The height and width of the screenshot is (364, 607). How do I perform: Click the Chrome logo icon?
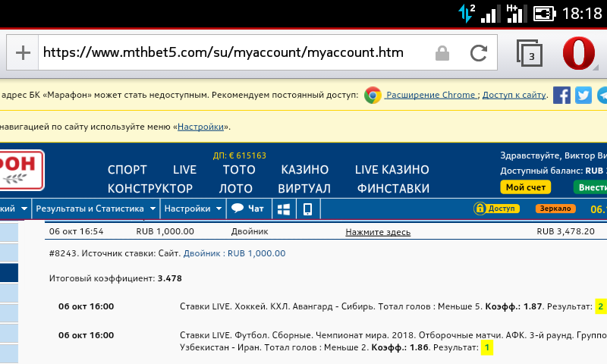[373, 95]
